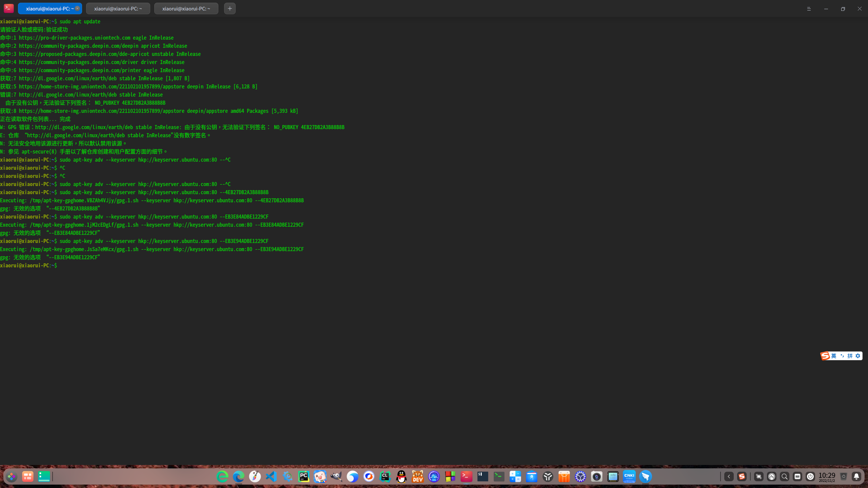Close the active terminal tab

(77, 8)
